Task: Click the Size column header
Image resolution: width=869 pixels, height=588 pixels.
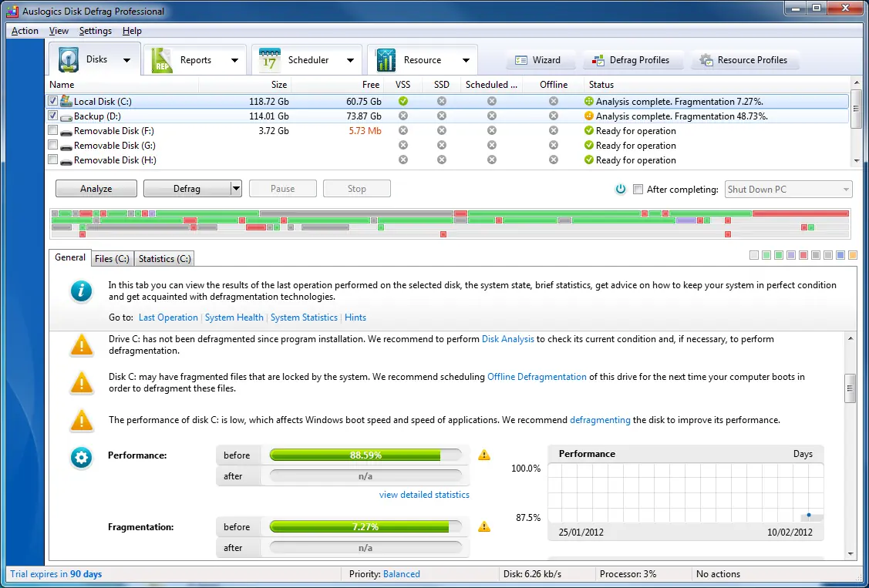Action: coord(245,85)
